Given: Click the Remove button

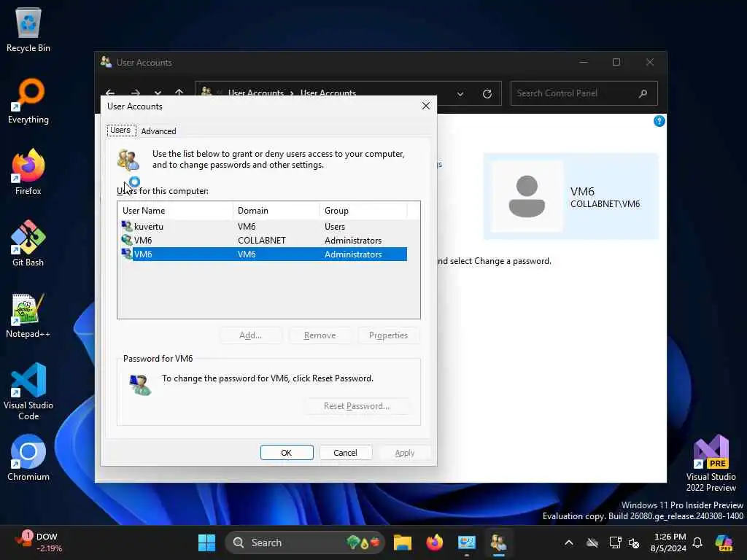Looking at the screenshot, I should click(x=320, y=335).
